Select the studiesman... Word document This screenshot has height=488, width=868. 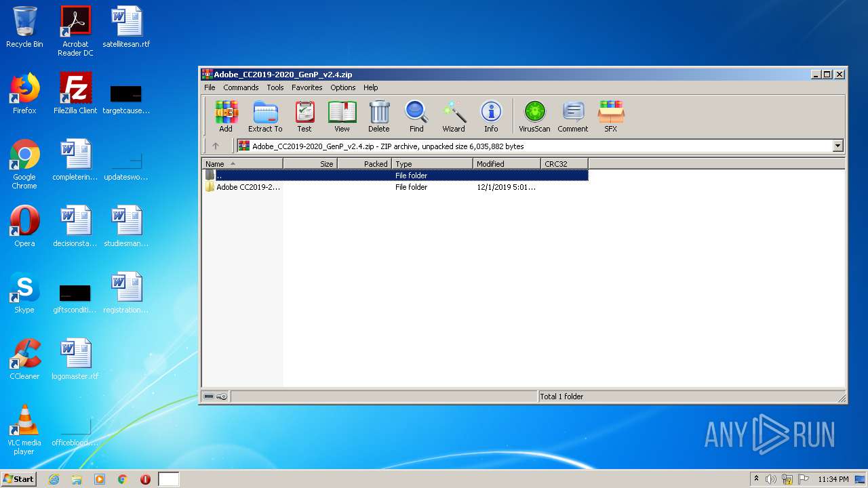[x=126, y=226]
